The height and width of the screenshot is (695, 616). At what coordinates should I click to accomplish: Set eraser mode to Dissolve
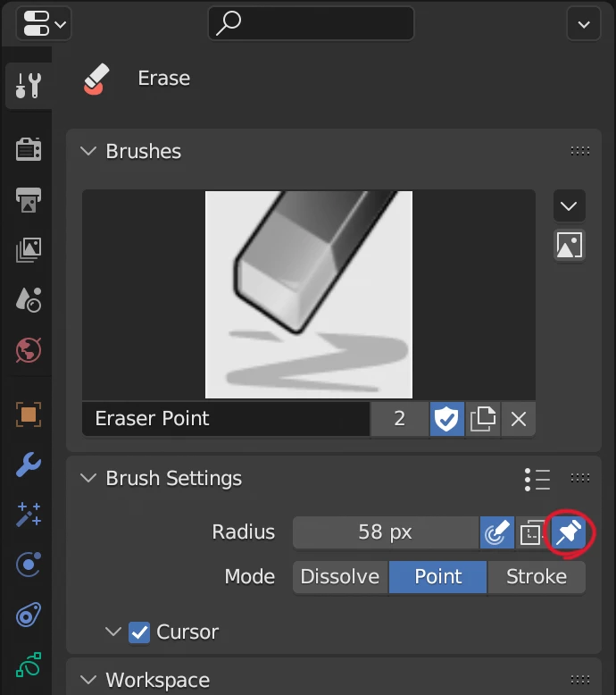tap(340, 577)
